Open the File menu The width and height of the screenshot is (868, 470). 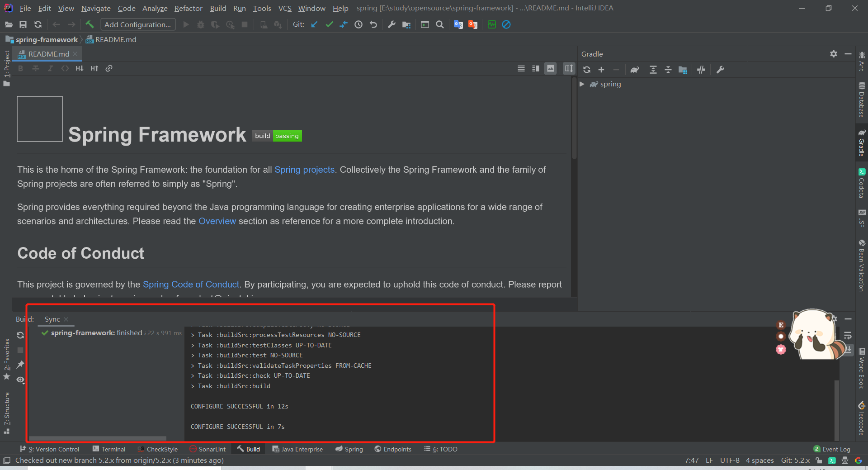click(x=25, y=8)
